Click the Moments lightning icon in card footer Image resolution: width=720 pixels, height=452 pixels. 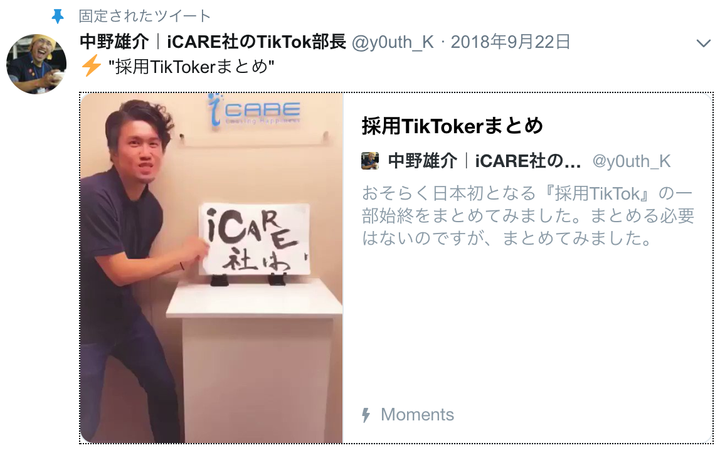[366, 415]
